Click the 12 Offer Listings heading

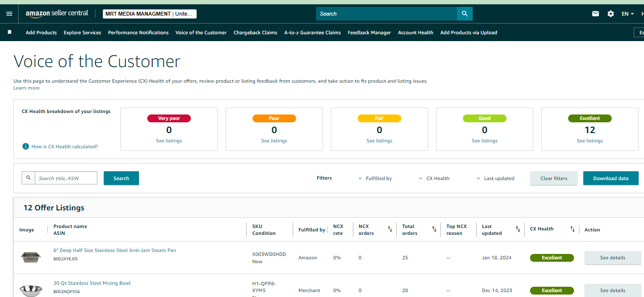[54, 208]
